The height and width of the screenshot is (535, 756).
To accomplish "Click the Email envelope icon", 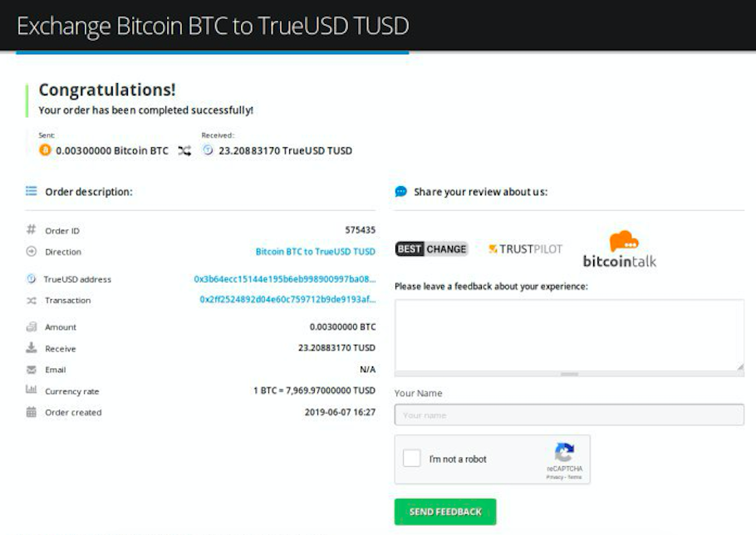I will tap(32, 370).
